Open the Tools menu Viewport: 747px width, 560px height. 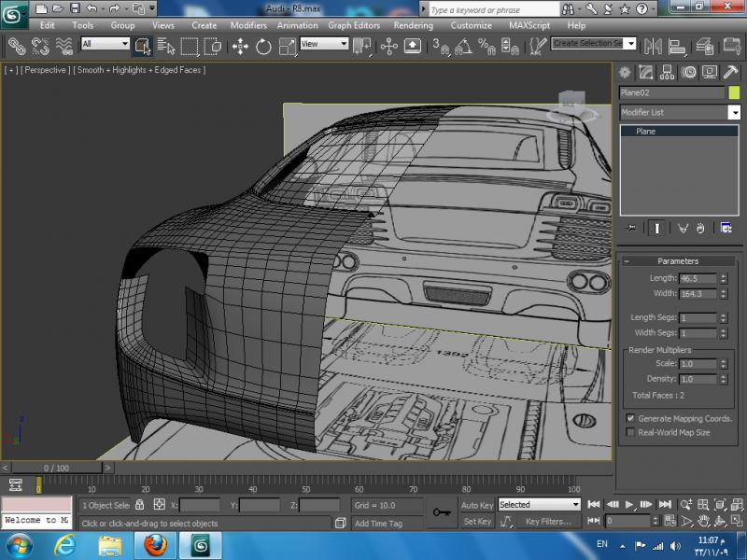pyautogui.click(x=83, y=25)
